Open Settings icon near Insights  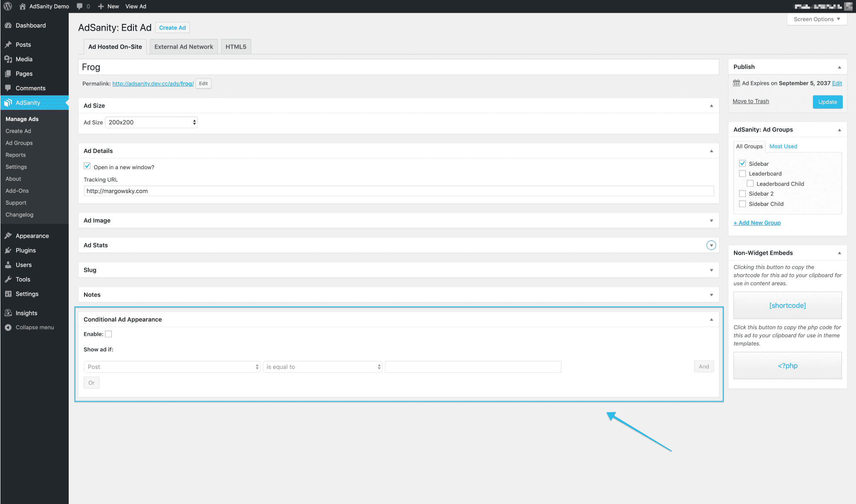8,294
